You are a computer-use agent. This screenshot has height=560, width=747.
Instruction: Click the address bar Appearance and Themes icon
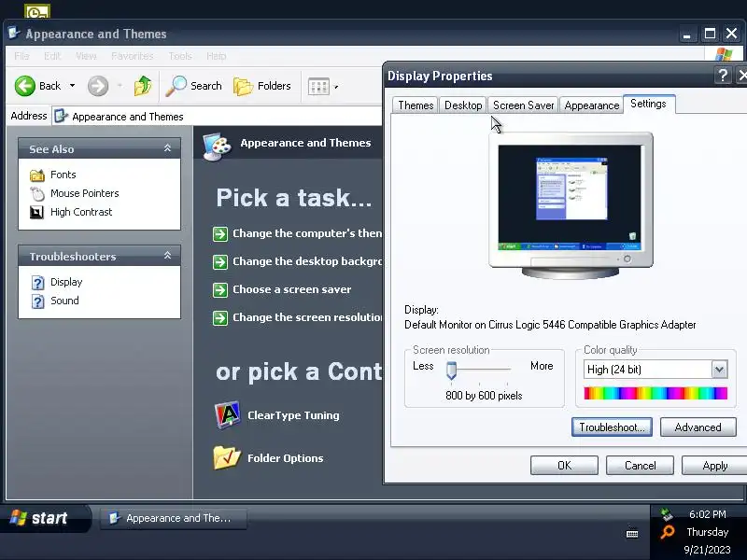(60, 116)
